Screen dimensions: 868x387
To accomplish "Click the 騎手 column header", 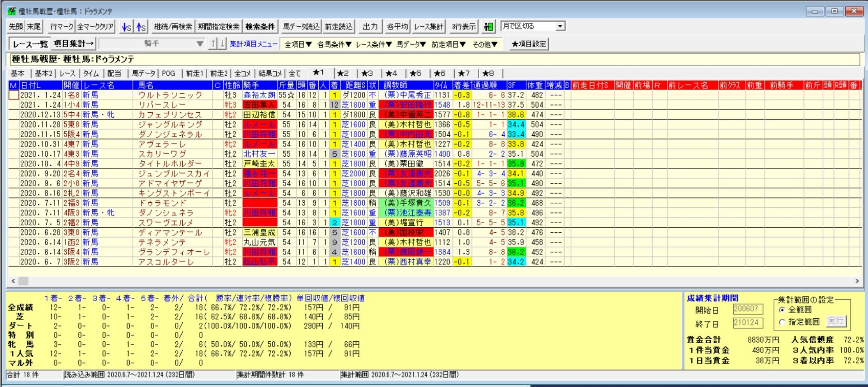I will pyautogui.click(x=259, y=85).
